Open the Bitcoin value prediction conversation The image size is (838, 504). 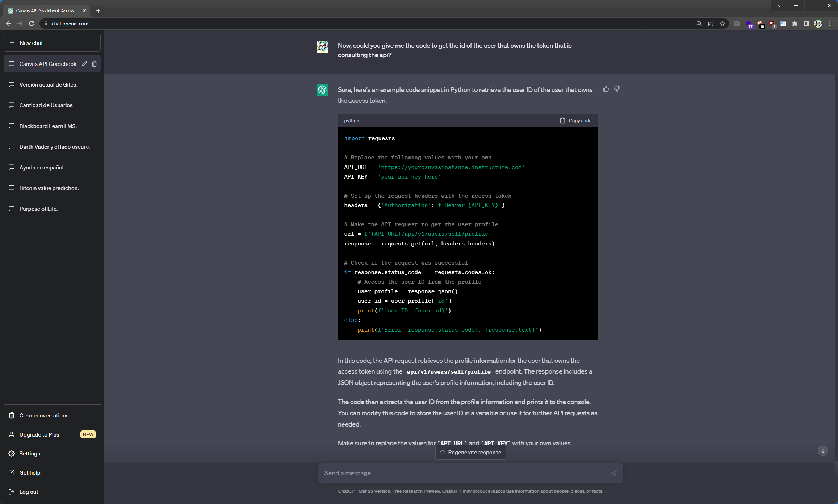[49, 188]
